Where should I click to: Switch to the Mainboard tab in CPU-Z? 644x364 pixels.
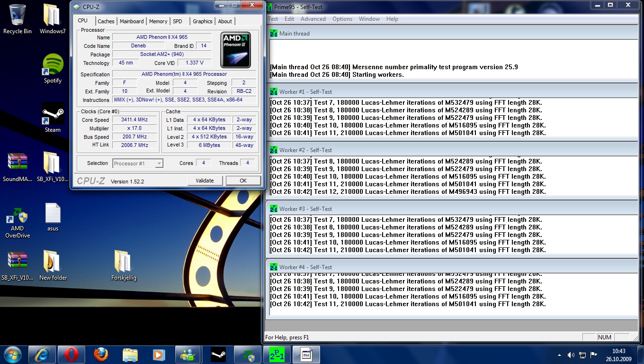[x=132, y=21]
